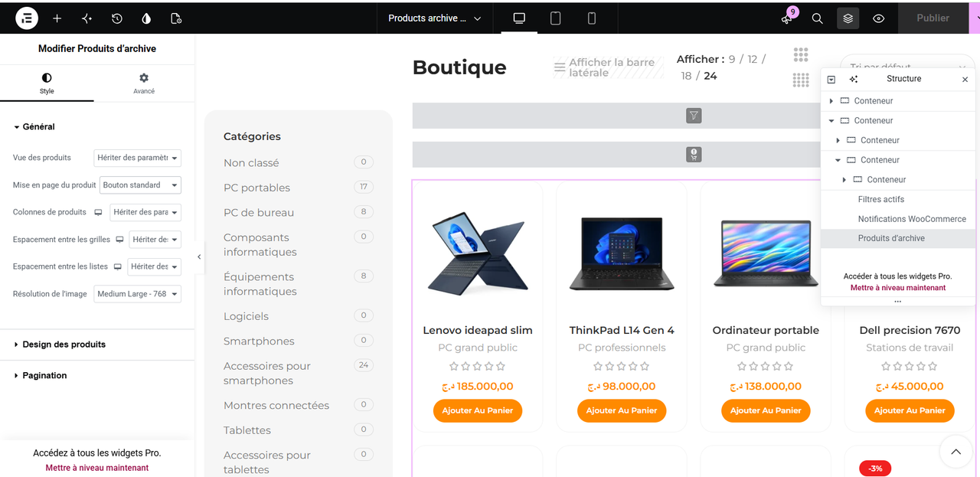Expand the Pagination section
This screenshot has height=477, width=980.
97,375
